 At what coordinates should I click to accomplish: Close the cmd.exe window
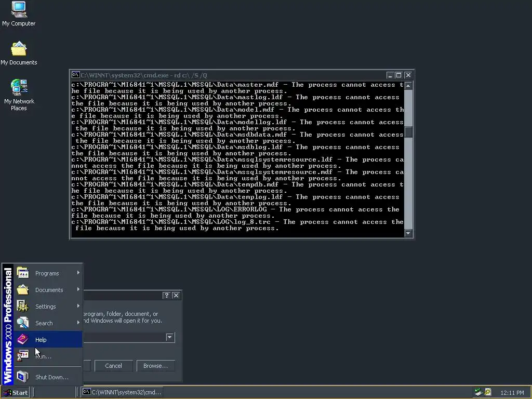coord(408,75)
